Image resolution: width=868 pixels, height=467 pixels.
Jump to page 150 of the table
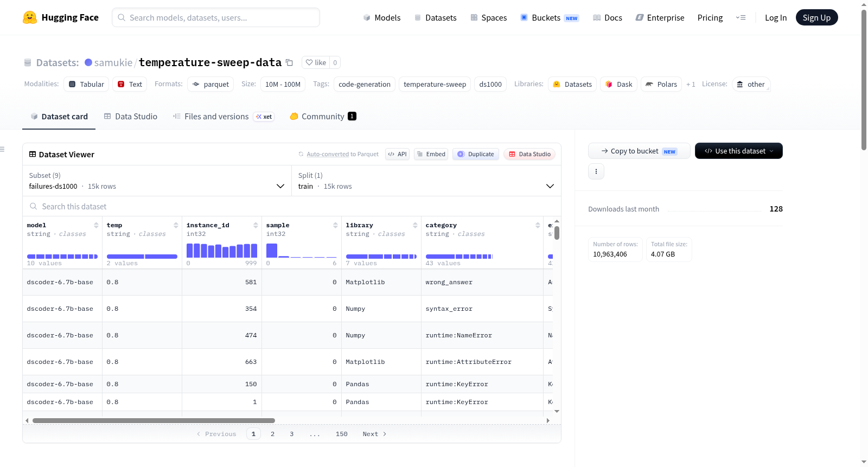click(x=341, y=434)
